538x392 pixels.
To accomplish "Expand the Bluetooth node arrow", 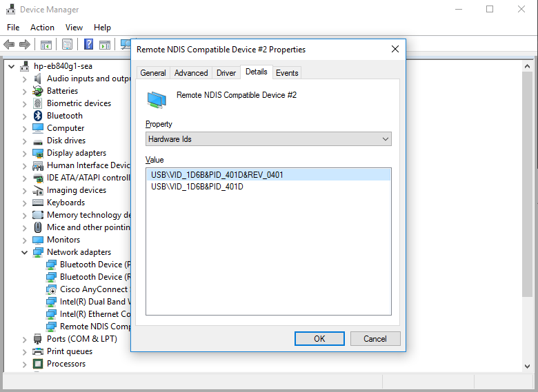I will pos(24,116).
